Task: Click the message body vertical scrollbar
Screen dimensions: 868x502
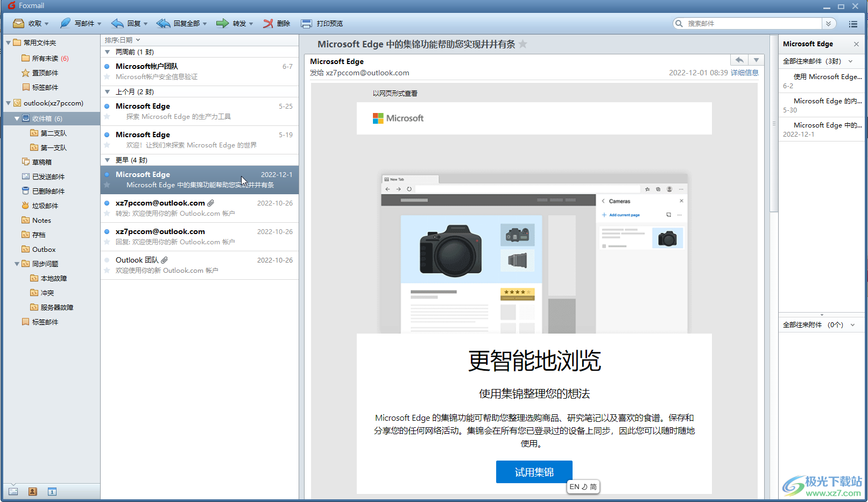Action: point(774,124)
